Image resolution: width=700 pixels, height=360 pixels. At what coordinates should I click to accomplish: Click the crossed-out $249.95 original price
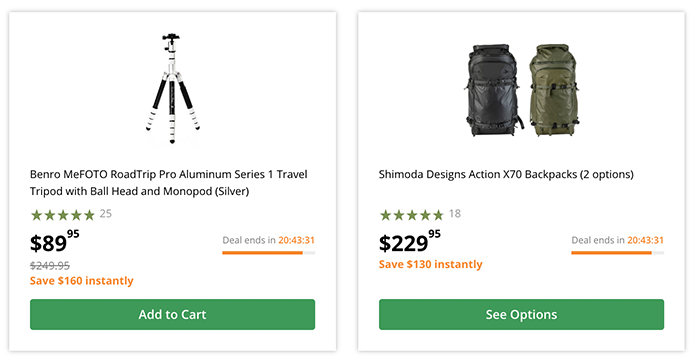[50, 266]
